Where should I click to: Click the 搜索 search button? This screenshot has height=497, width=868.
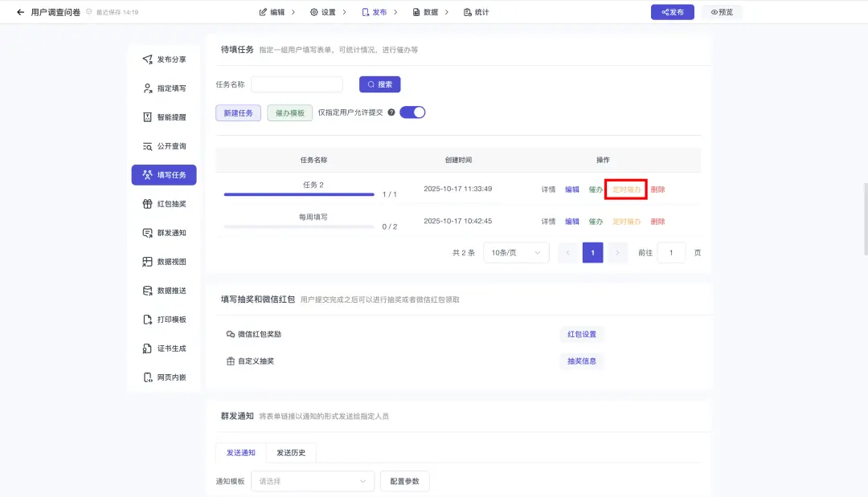(379, 84)
